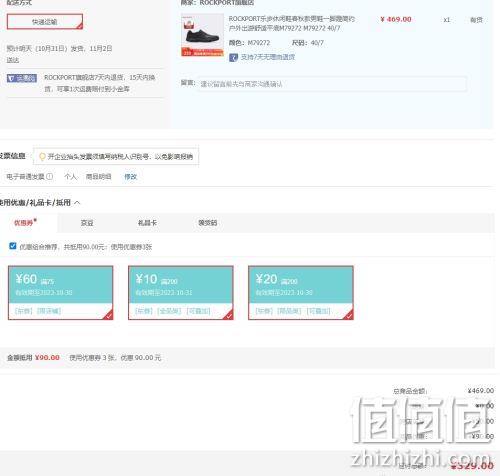
Task: Toggle the ¥20 coupon card
Action: (301, 293)
